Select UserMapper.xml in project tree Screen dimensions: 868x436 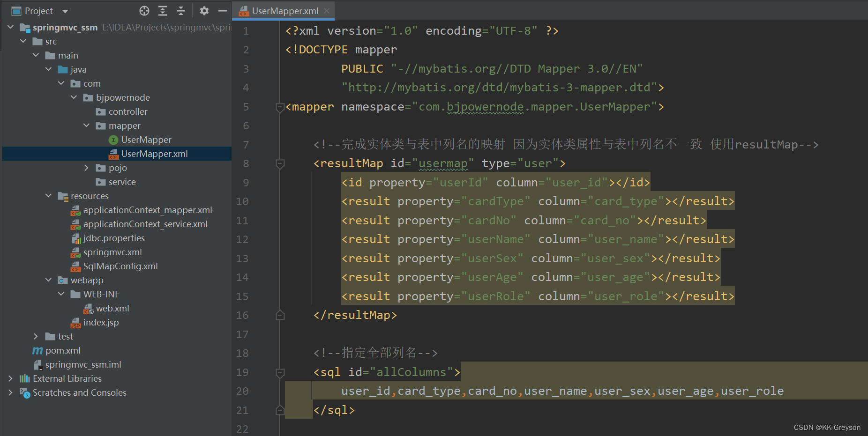[154, 154]
